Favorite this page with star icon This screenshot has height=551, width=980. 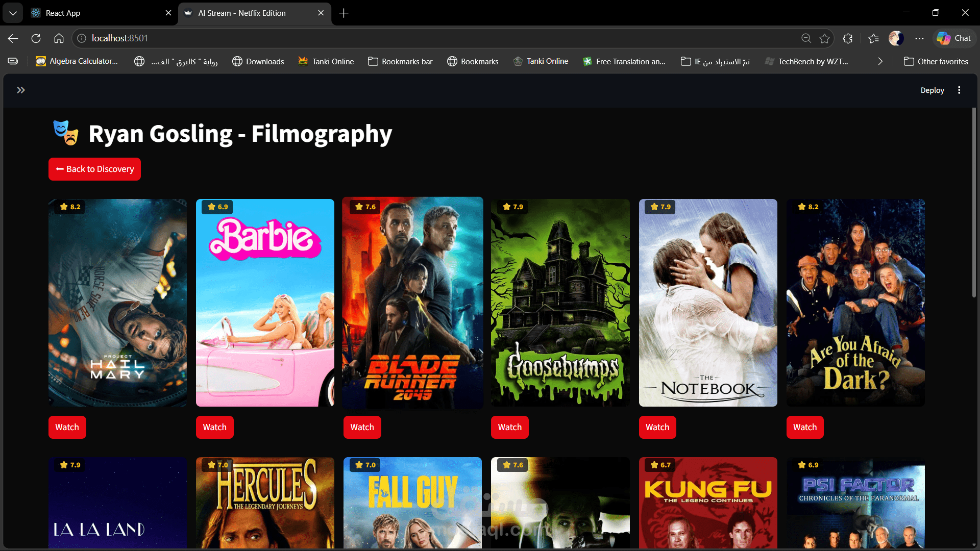824,38
